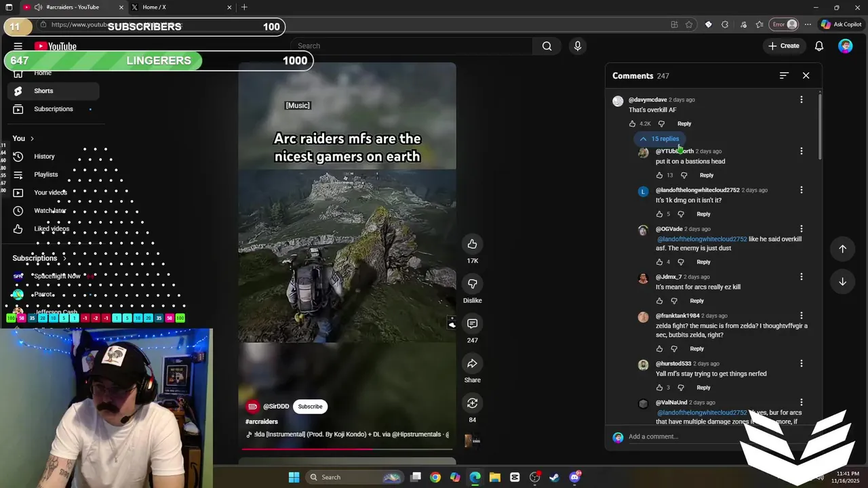The image size is (868, 488).
Task: Like @davymcdave's comment
Action: 632,124
